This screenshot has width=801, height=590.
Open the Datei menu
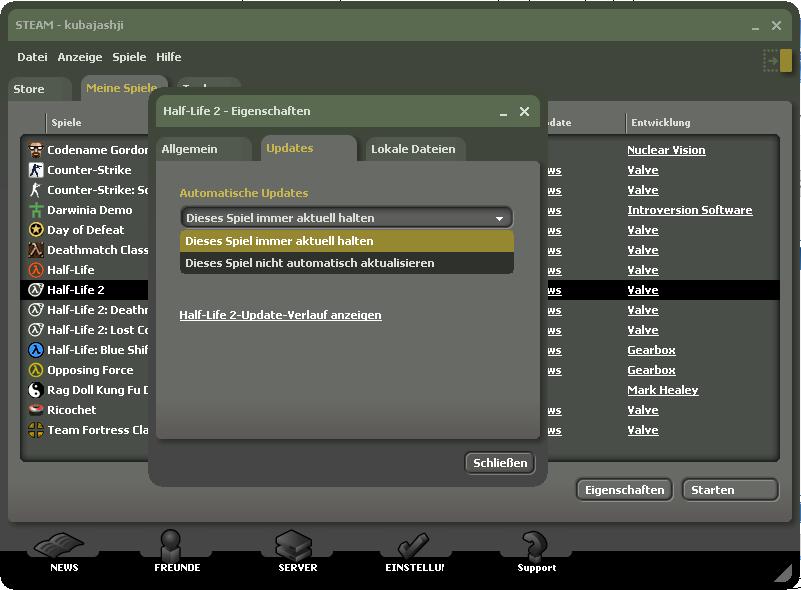coord(32,57)
